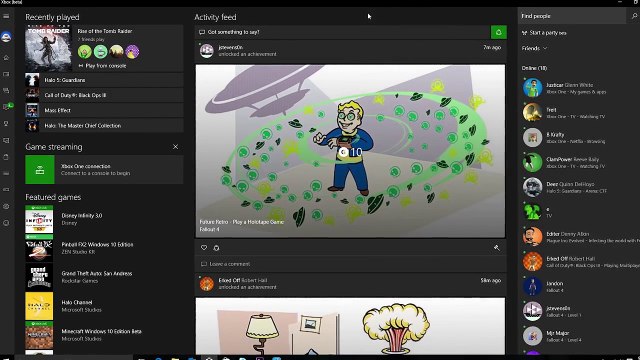
Task: Open Erked Off Robert Hall in friends list
Action: click(580, 262)
